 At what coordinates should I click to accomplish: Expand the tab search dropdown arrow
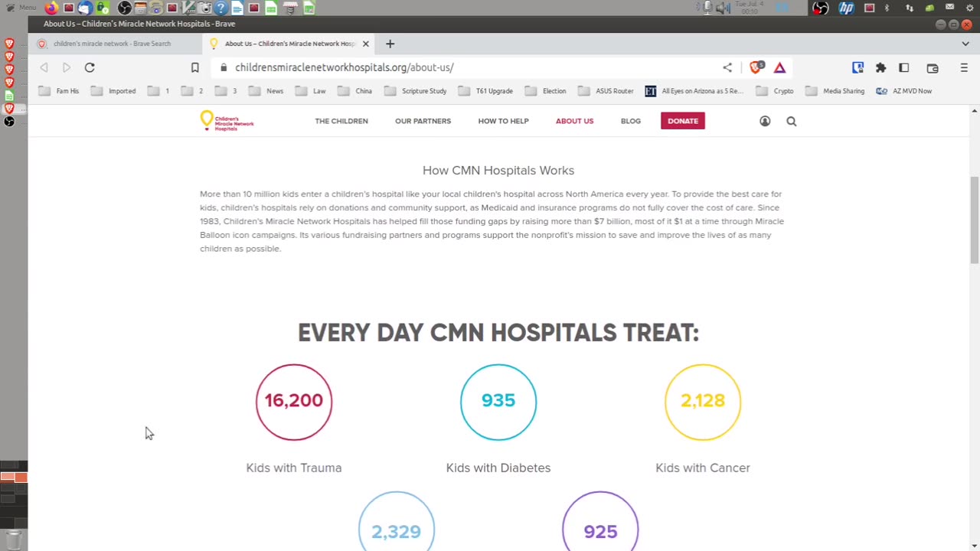pos(965,44)
